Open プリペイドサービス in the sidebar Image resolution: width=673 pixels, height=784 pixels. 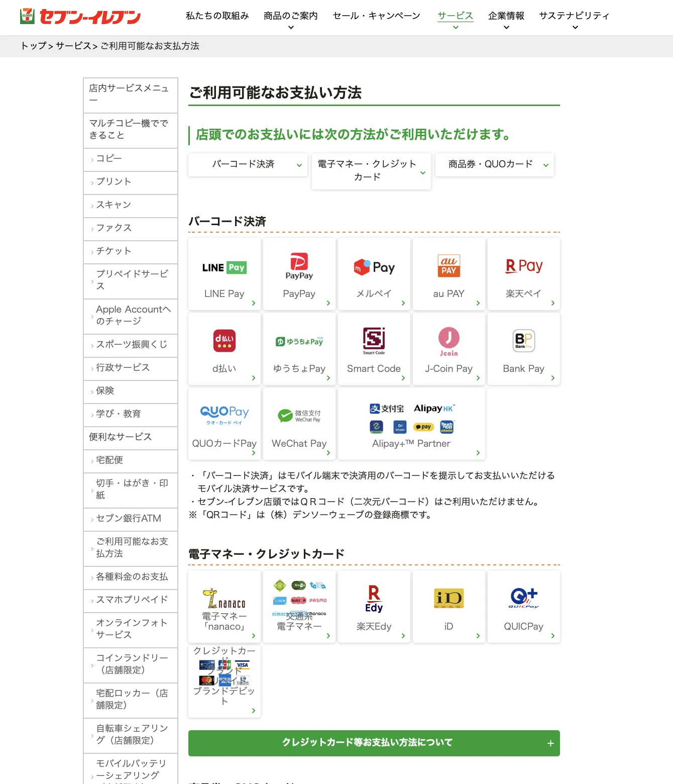[131, 281]
